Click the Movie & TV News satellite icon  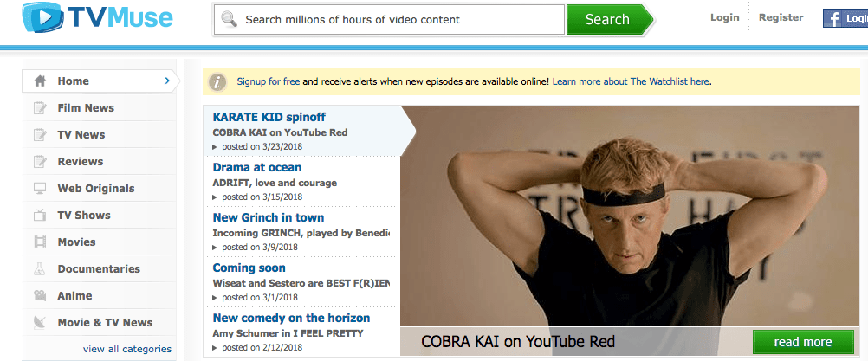(x=40, y=322)
